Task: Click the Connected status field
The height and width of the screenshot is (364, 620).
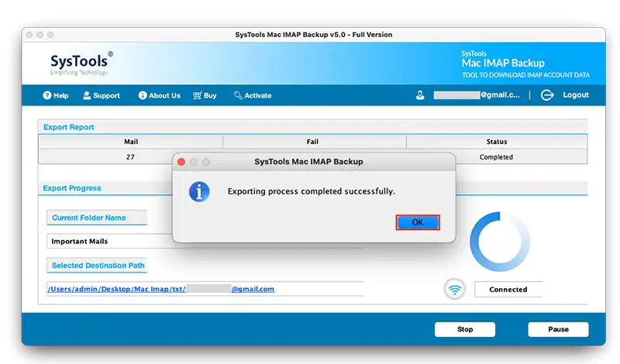Action: [508, 290]
